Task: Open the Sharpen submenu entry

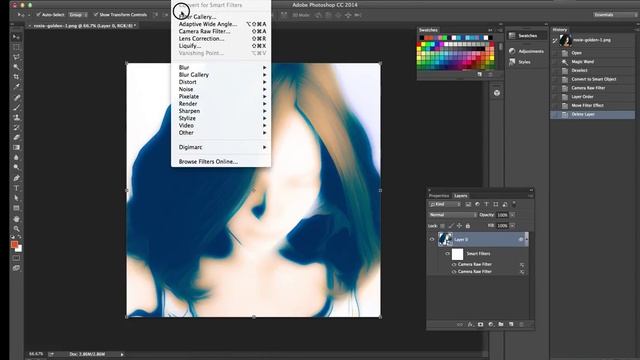Action: pos(221,111)
